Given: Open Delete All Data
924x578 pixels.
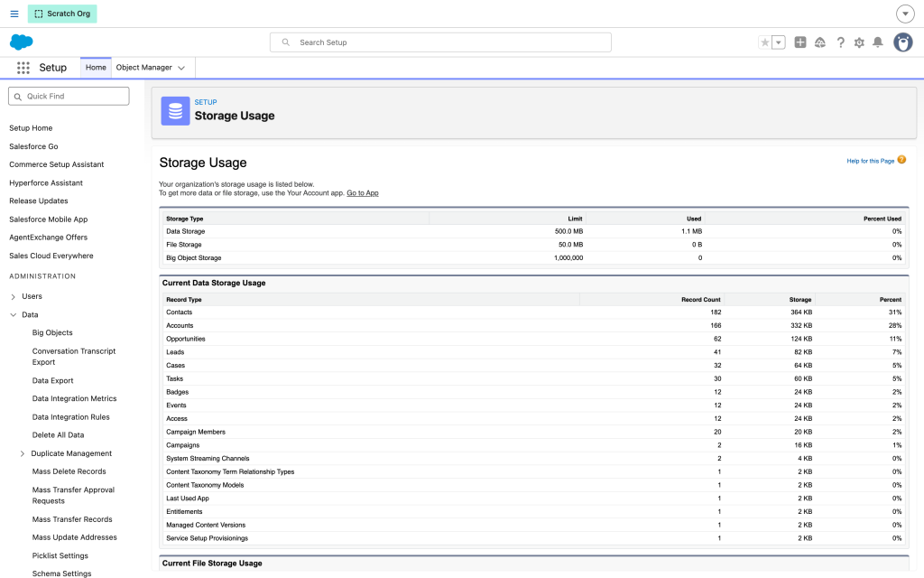Looking at the screenshot, I should click(59, 435).
